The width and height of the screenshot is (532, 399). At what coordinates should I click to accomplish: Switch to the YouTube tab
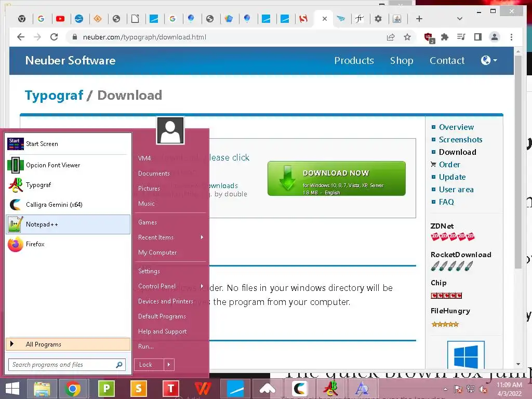60,19
